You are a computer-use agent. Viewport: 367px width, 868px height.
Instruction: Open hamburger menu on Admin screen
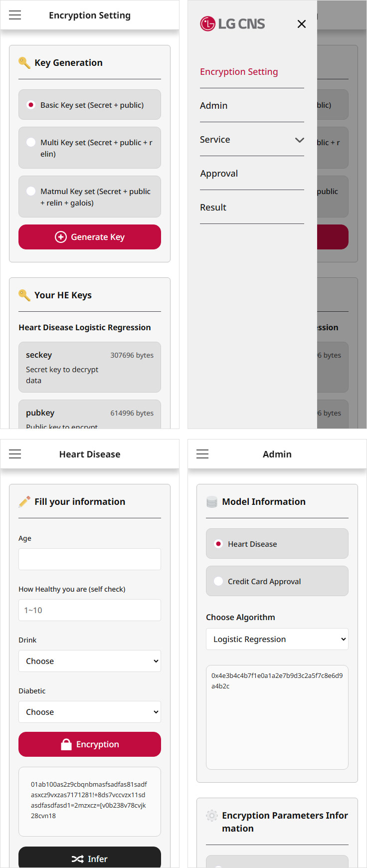coord(202,454)
